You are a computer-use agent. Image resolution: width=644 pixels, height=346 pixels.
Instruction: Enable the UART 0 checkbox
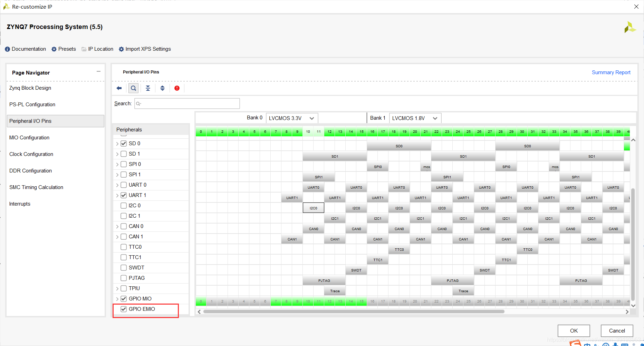pos(124,185)
